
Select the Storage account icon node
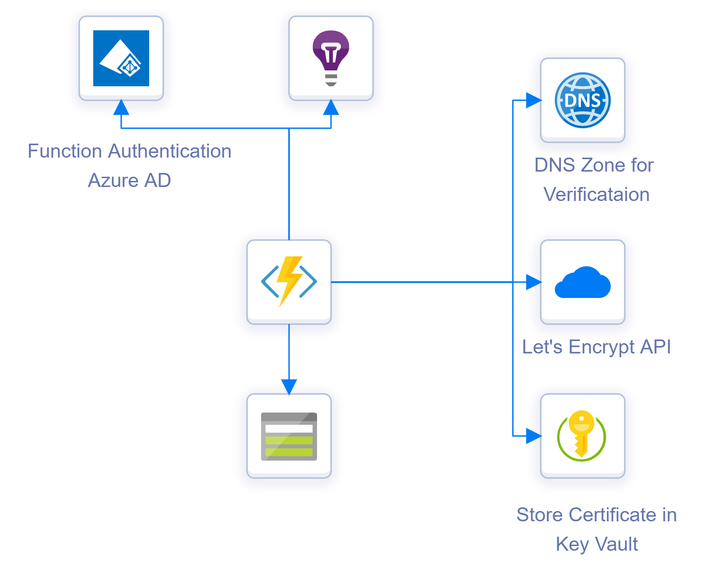coord(289,436)
